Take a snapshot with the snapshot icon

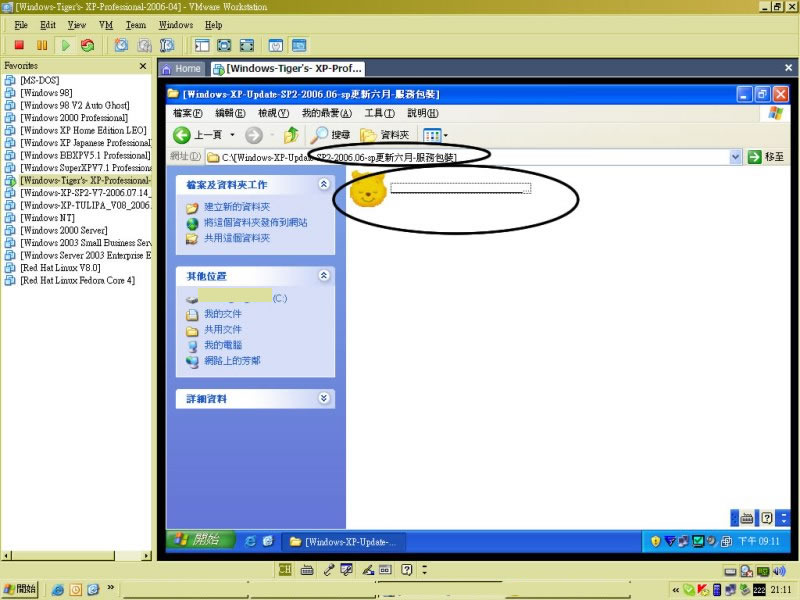(121, 45)
